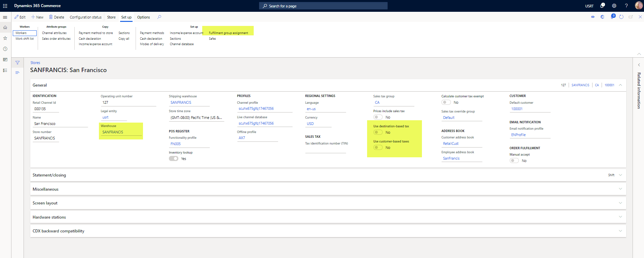
Task: Click the USRT company selector
Action: tap(589, 6)
